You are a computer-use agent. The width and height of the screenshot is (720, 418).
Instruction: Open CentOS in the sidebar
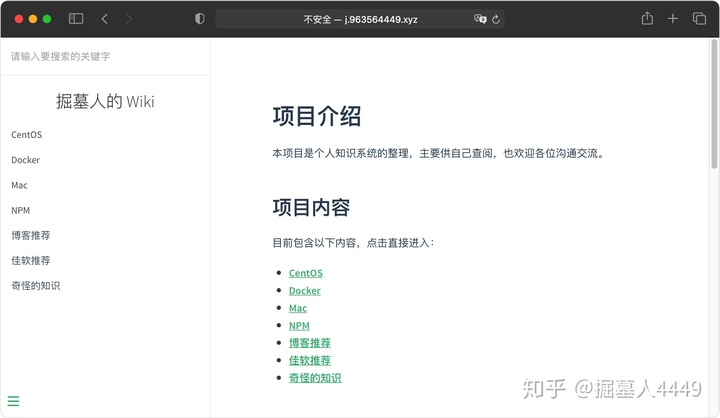[x=27, y=135]
